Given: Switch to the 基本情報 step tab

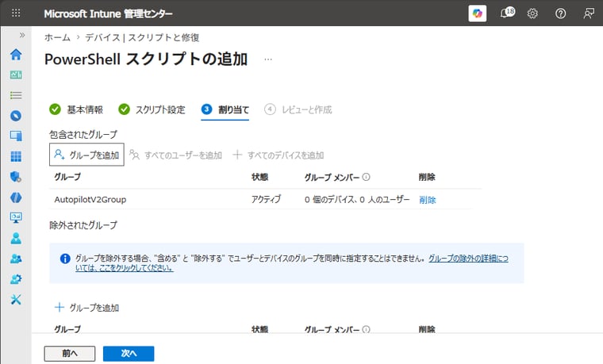Looking at the screenshot, I should (76, 109).
